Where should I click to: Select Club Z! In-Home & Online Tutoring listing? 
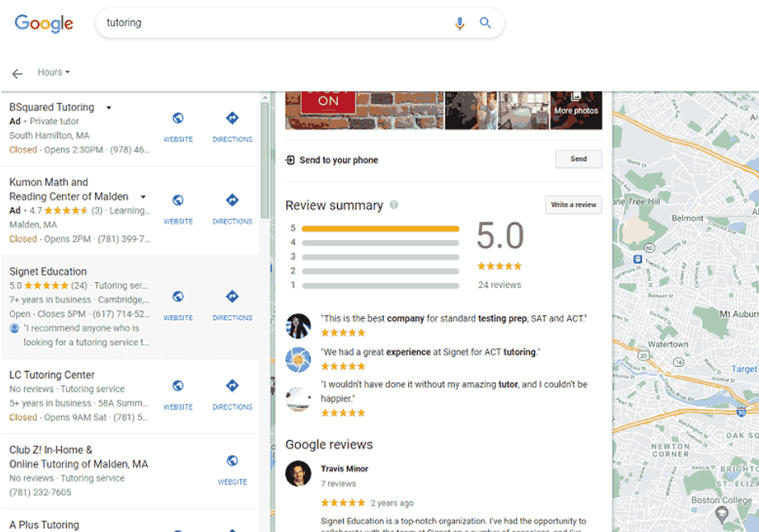(78, 456)
